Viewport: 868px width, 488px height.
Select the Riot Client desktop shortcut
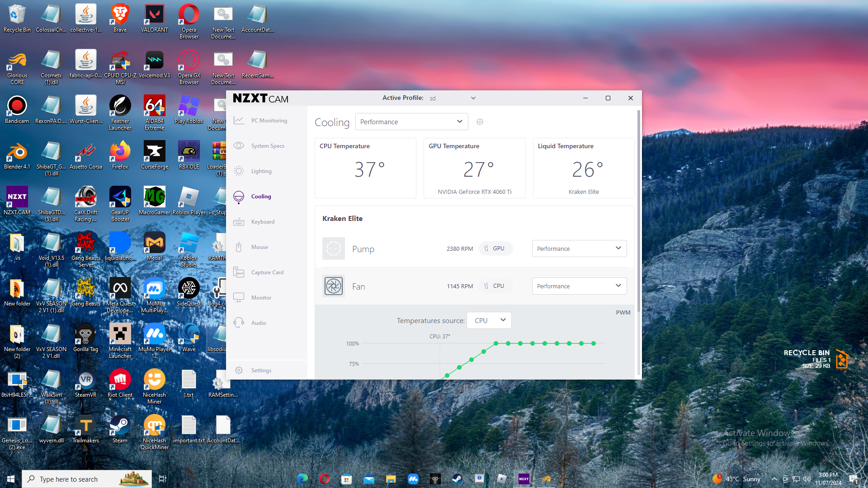pyautogui.click(x=120, y=384)
